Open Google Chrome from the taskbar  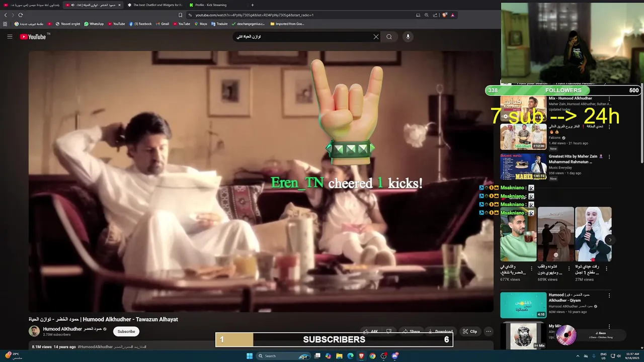[x=373, y=356]
